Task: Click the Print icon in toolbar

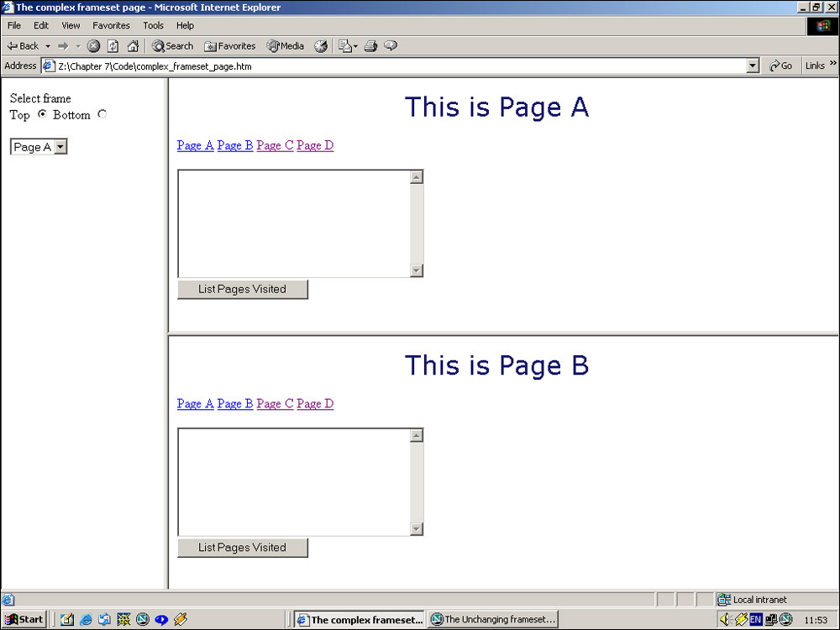Action: coord(370,46)
